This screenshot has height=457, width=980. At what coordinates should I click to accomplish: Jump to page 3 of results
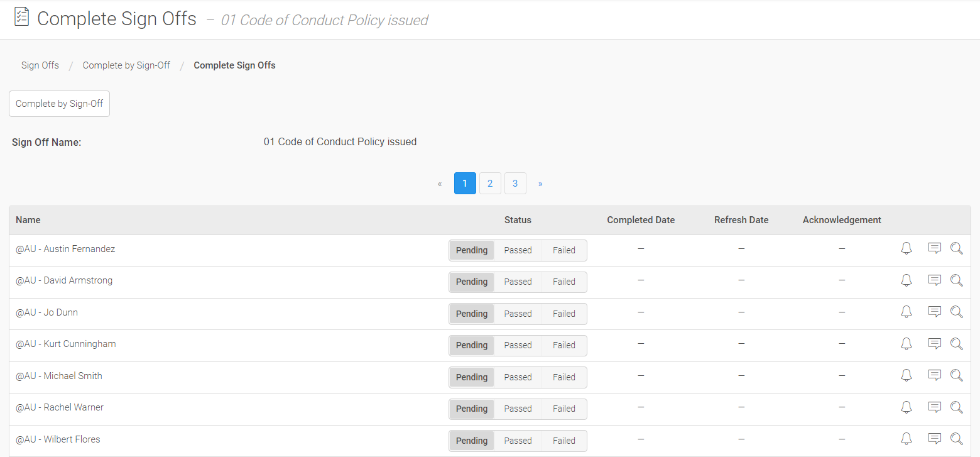tap(515, 184)
